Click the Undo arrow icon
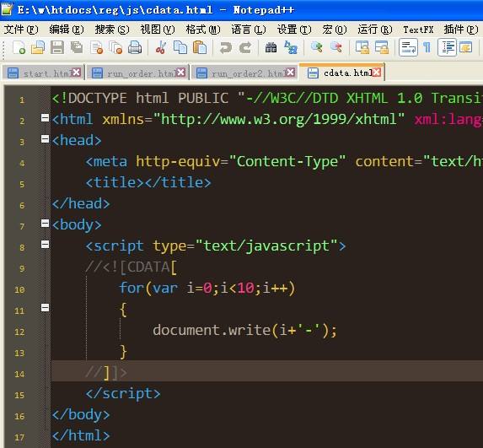The width and height of the screenshot is (483, 448). point(226,48)
